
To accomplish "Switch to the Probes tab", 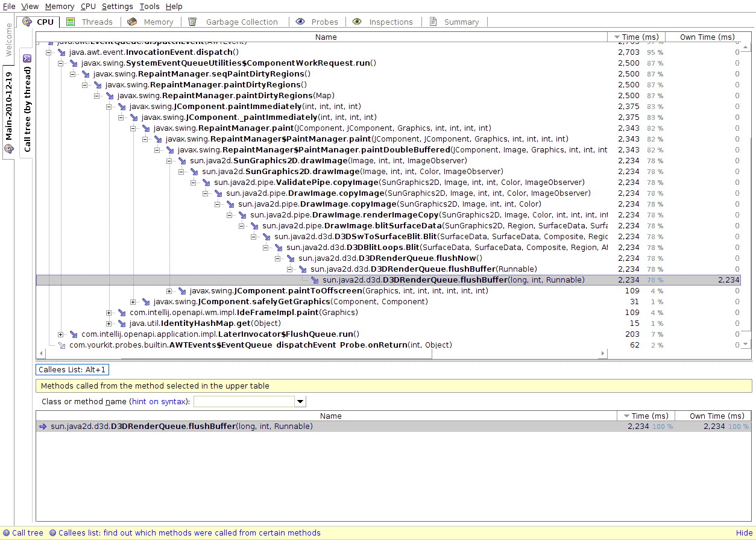I will tap(317, 22).
